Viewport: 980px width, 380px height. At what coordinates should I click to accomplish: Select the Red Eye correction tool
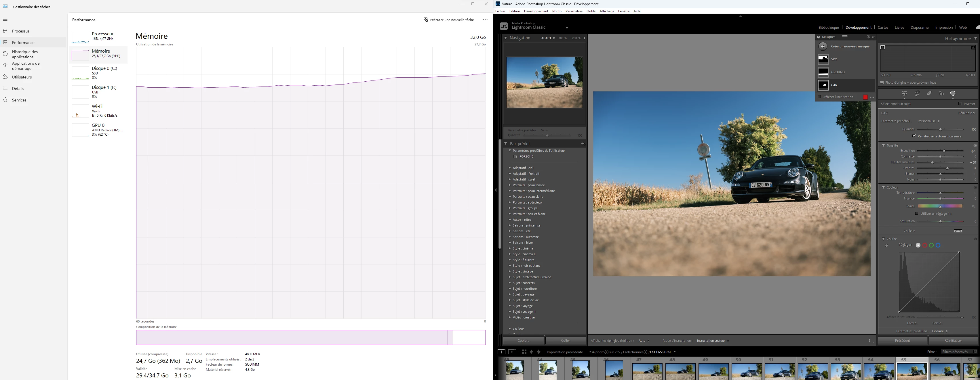pos(941,93)
